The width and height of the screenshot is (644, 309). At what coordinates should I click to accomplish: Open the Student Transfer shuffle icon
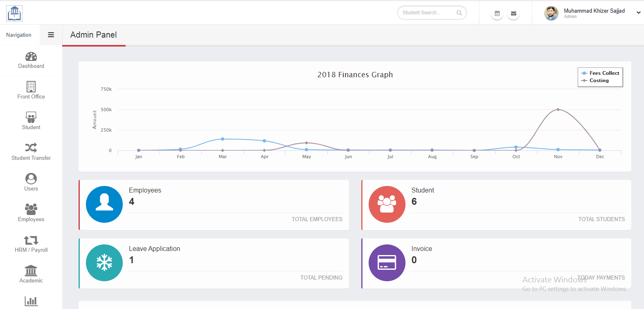click(31, 148)
